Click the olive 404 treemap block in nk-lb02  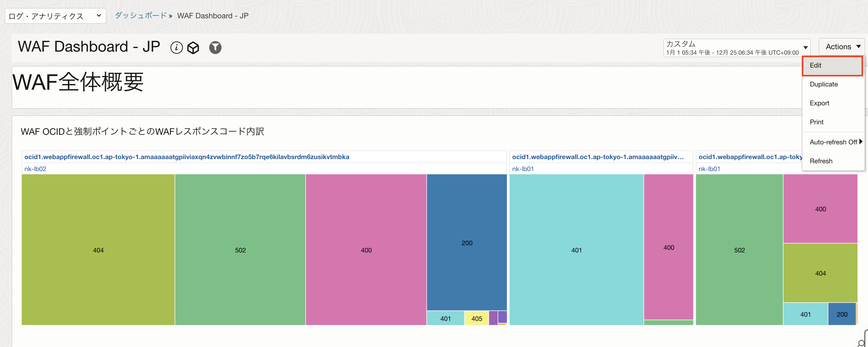tap(98, 250)
